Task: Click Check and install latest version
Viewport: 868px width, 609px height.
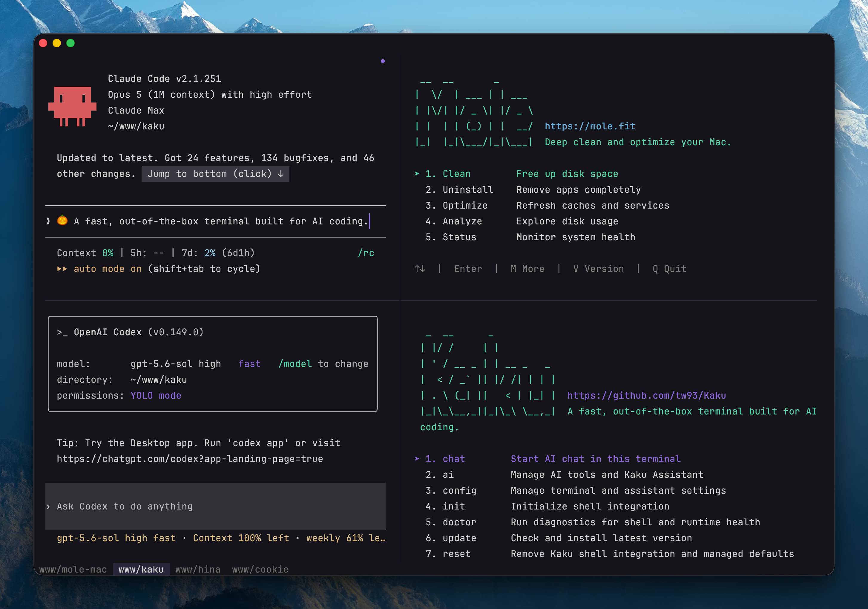Action: [601, 539]
